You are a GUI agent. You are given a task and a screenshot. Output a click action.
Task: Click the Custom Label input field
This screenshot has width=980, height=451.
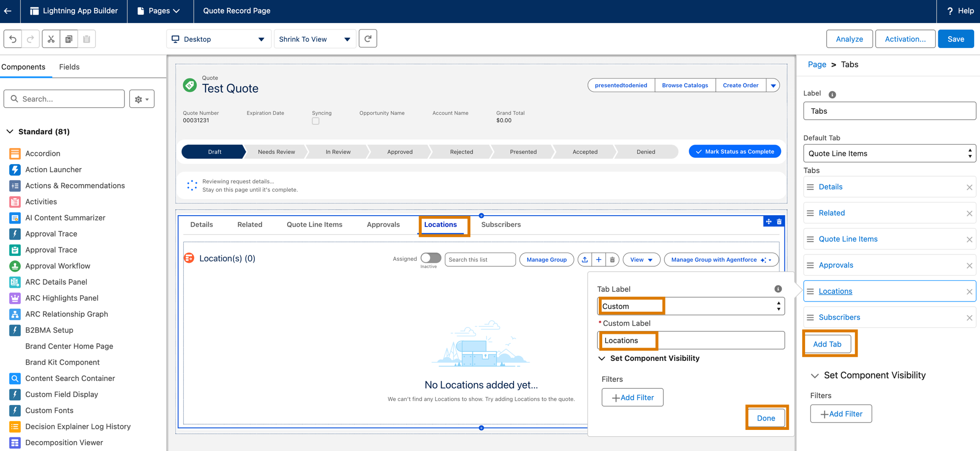(691, 341)
